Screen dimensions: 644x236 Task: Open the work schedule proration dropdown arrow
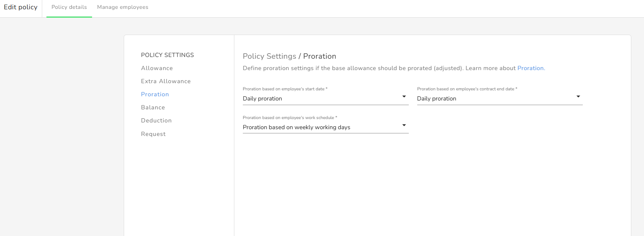click(x=404, y=125)
